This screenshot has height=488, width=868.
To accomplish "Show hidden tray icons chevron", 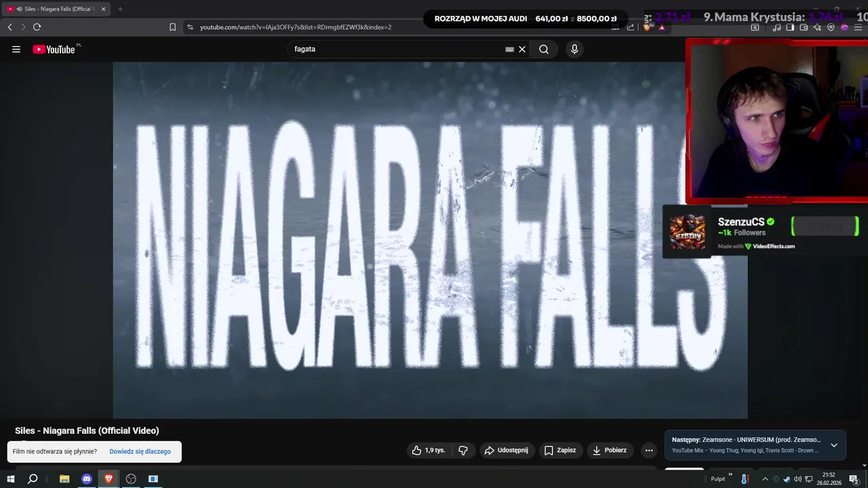I will pos(766,479).
